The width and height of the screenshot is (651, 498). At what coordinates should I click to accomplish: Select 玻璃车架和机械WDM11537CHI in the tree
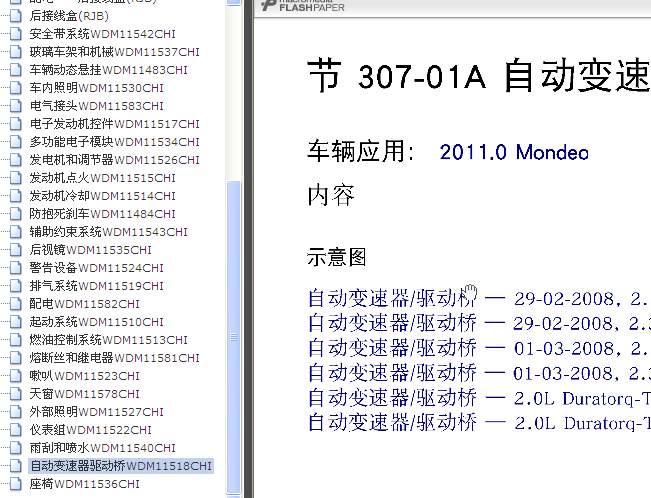click(x=115, y=52)
